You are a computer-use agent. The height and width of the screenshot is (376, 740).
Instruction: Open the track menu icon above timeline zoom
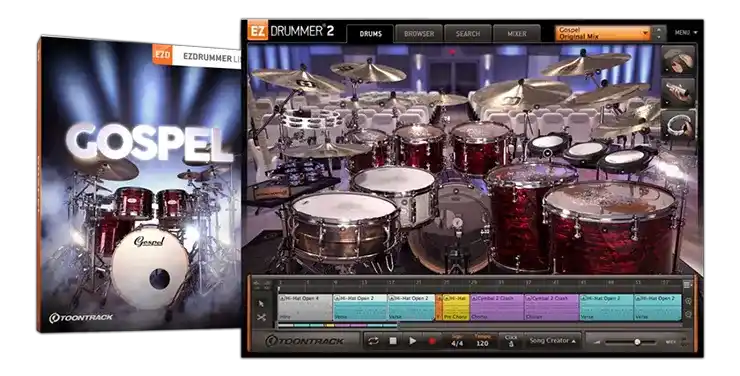coord(688,284)
